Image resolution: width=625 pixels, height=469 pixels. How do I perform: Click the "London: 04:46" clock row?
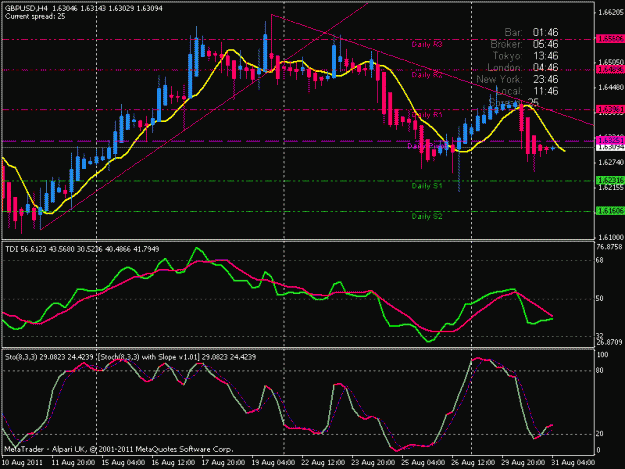tap(523, 68)
